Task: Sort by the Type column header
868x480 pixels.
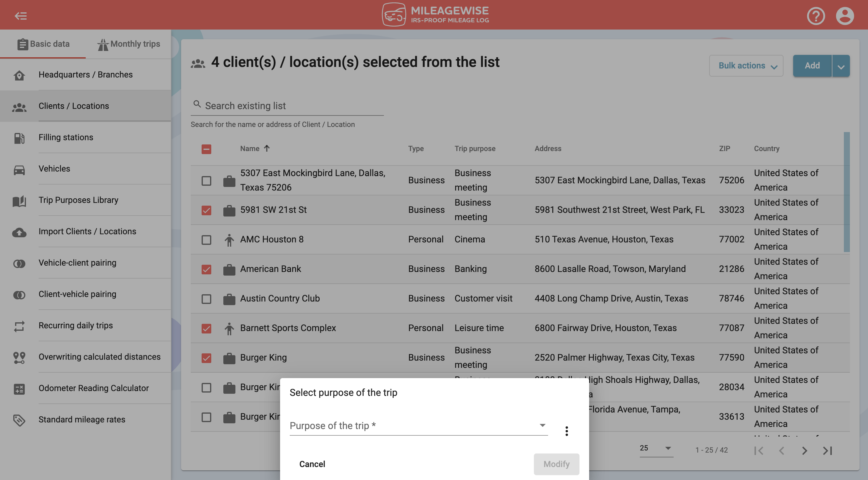Action: click(416, 148)
